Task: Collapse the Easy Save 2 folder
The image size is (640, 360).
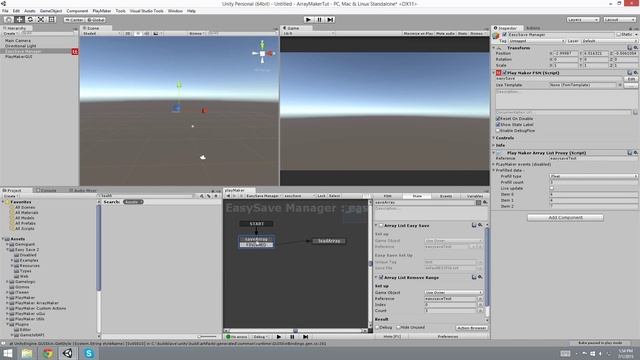Action: [7, 249]
